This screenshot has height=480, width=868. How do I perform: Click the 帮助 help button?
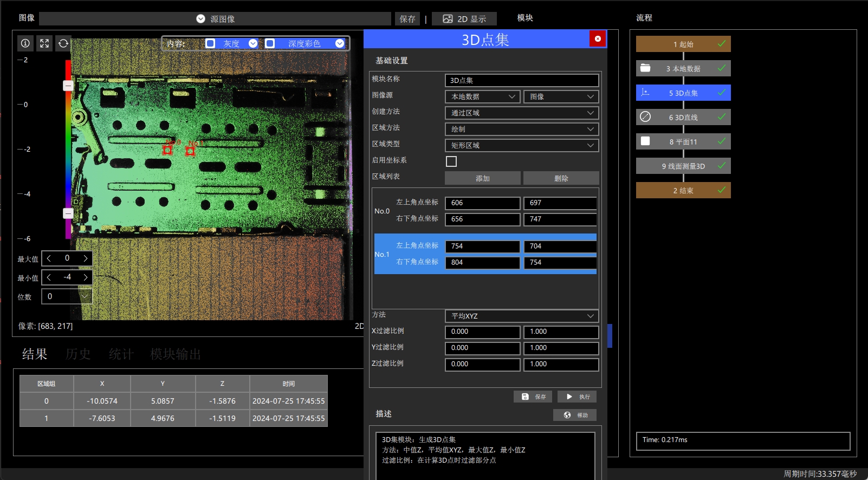pos(575,415)
